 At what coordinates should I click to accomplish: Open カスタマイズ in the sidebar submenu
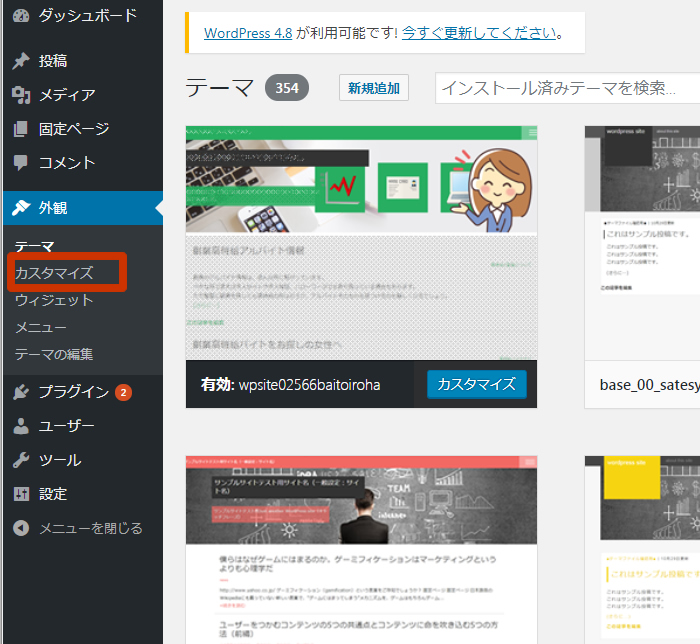(x=54, y=273)
